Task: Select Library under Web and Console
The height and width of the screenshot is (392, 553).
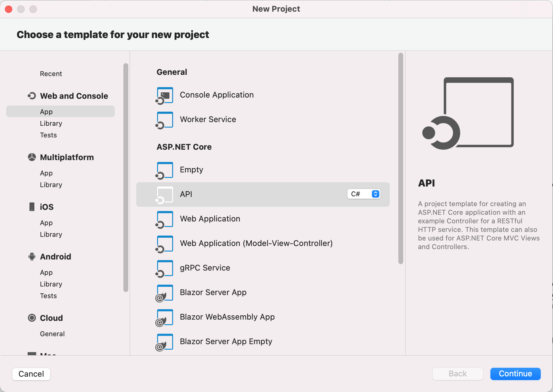Action: pyautogui.click(x=51, y=123)
